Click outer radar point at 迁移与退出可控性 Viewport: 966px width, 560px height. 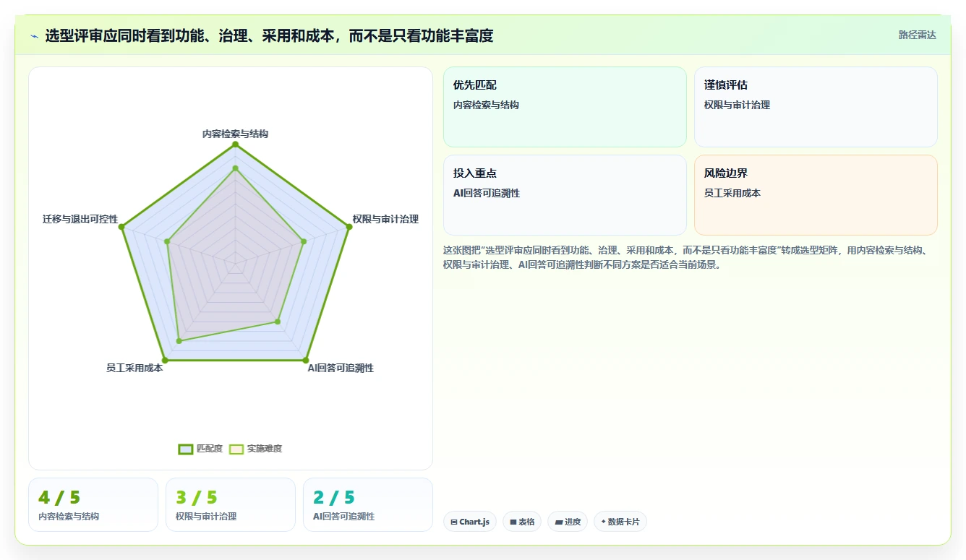click(x=121, y=227)
